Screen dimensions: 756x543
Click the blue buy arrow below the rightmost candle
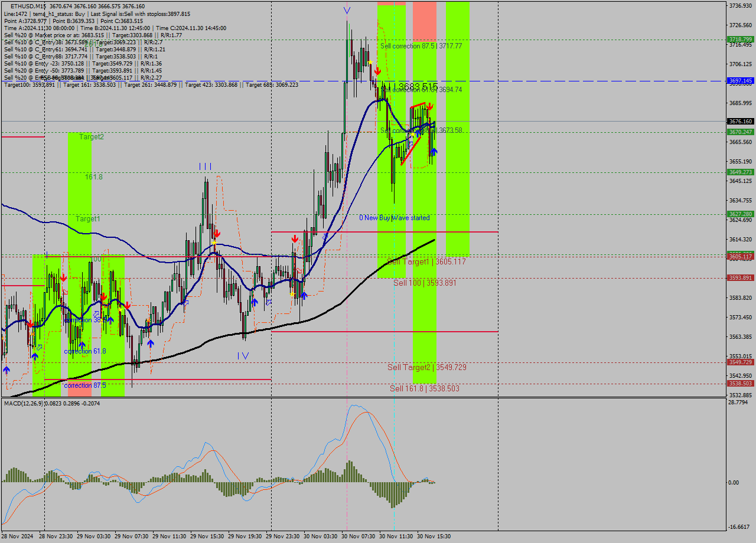434,152
